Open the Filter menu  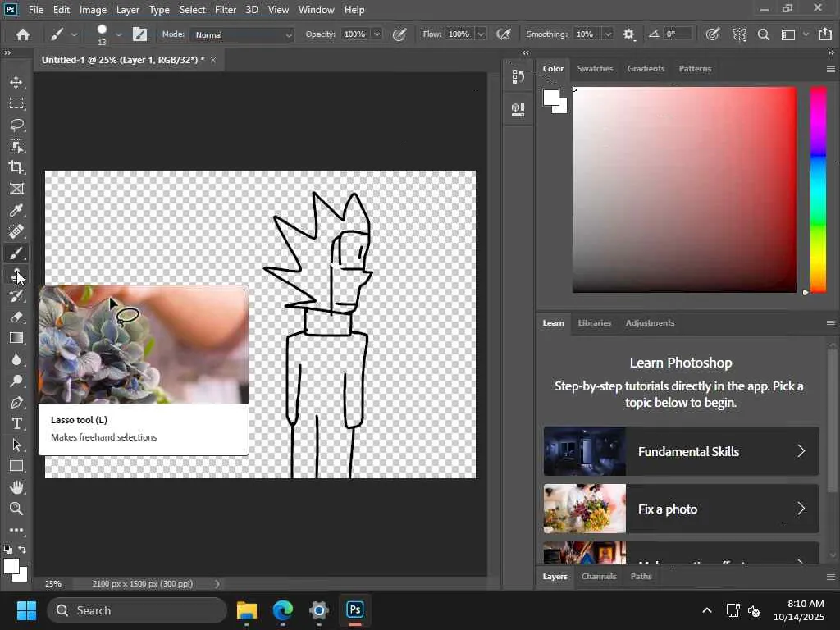coord(226,10)
